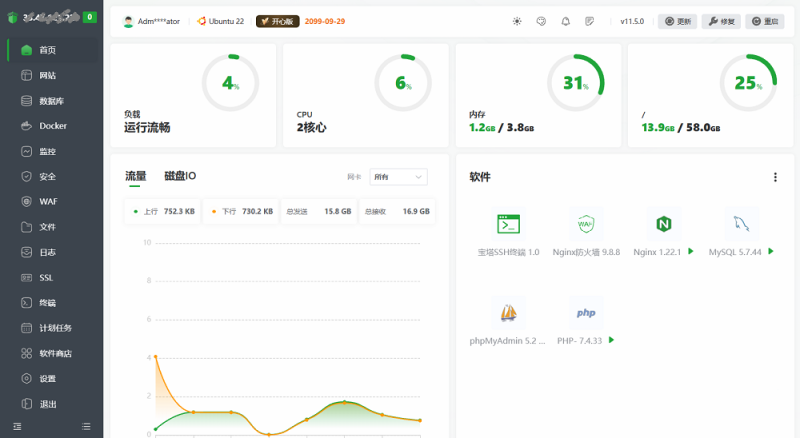Click the 总发送 15.8 GB stat
Image resolution: width=800 pixels, height=438 pixels.
click(x=318, y=211)
